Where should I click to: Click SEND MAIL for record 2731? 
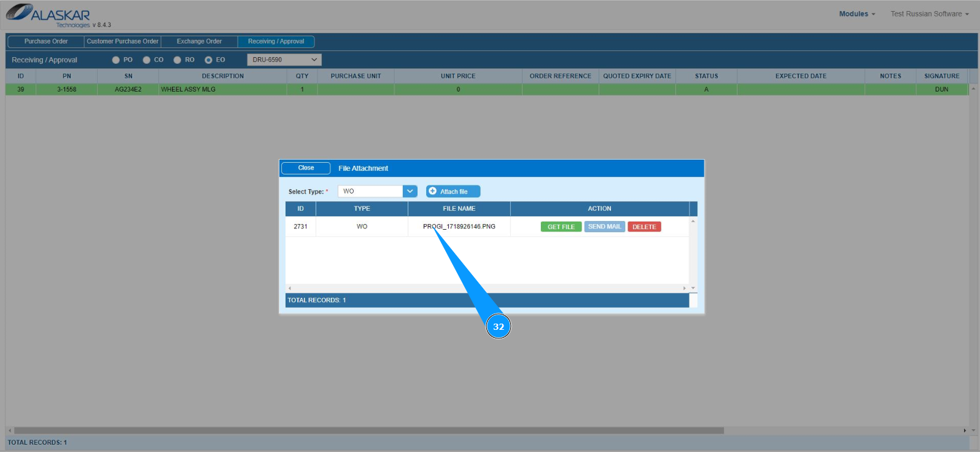click(604, 227)
